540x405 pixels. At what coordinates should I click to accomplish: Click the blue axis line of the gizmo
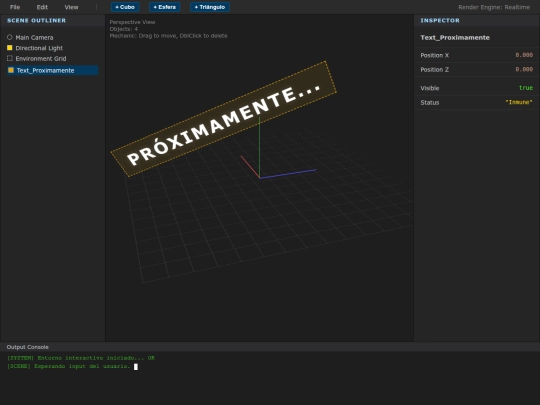(288, 174)
